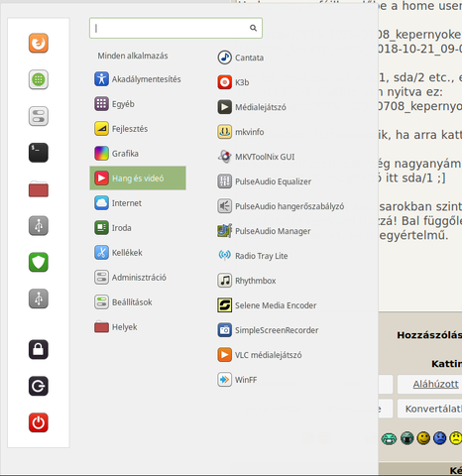Open PulseAudio Equalizer

(265, 181)
